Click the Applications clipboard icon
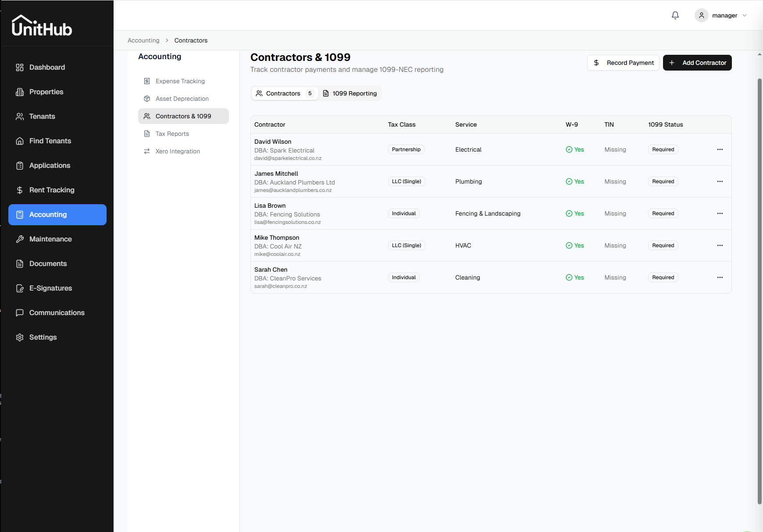This screenshot has width=763, height=532. click(20, 166)
